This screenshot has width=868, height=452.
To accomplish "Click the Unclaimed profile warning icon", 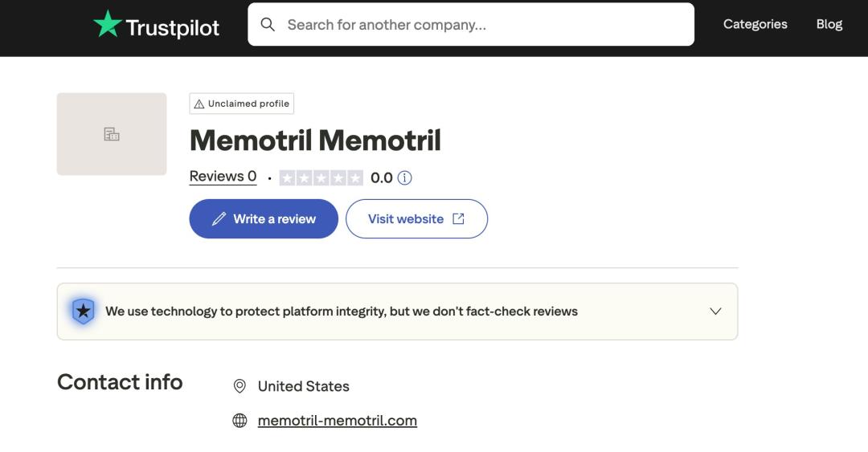I will [x=199, y=104].
